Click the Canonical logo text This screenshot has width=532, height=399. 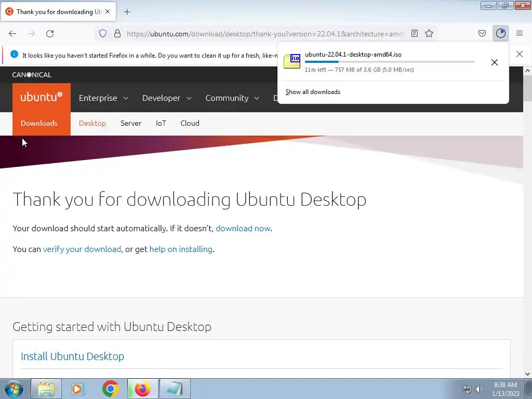[32, 75]
